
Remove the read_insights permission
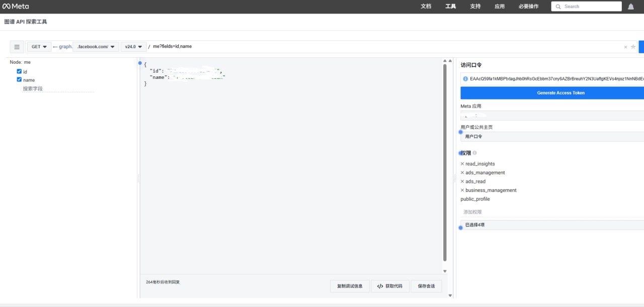(x=462, y=164)
